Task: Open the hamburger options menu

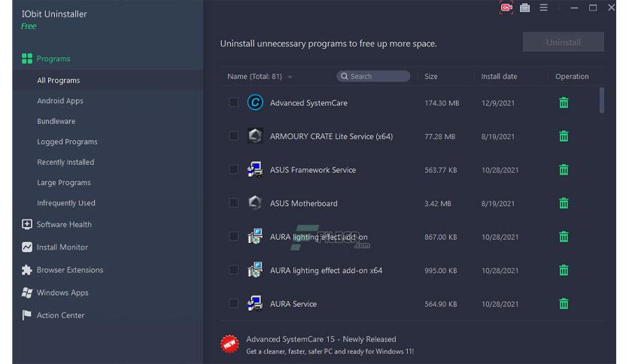Action: coord(543,8)
